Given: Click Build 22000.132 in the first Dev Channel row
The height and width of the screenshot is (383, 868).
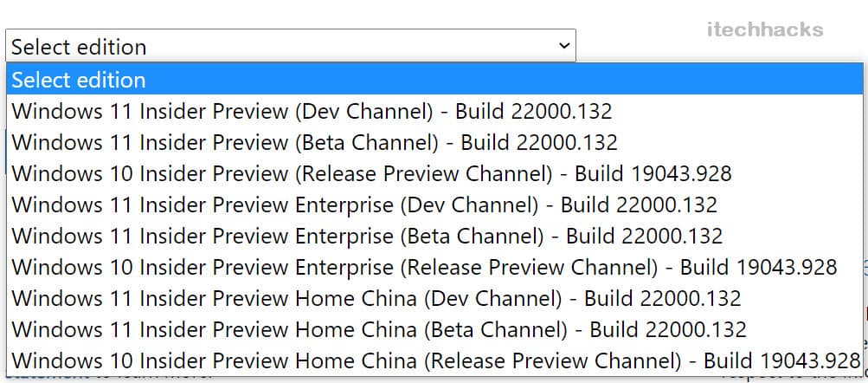Looking at the screenshot, I should point(533,111).
